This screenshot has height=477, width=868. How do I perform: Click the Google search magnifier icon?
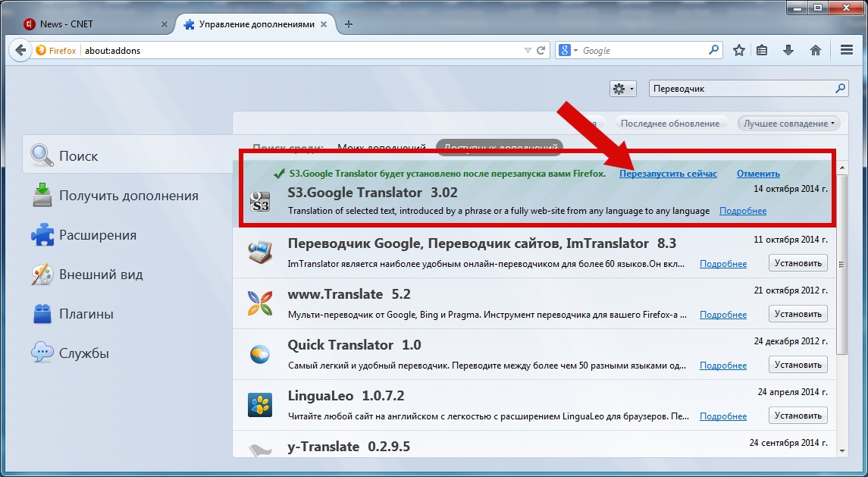(x=713, y=50)
